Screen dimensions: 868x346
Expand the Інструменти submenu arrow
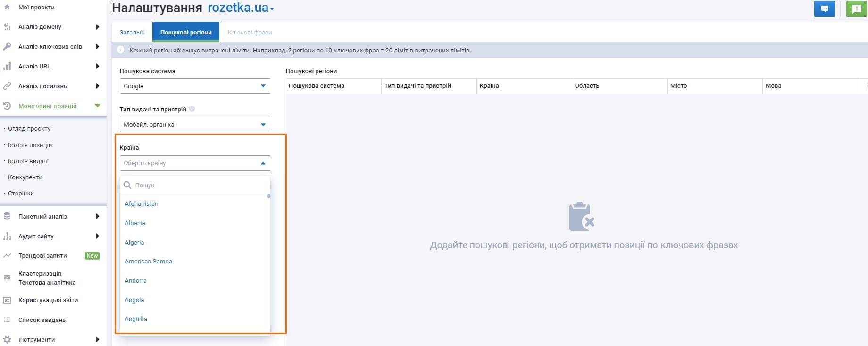(x=98, y=340)
